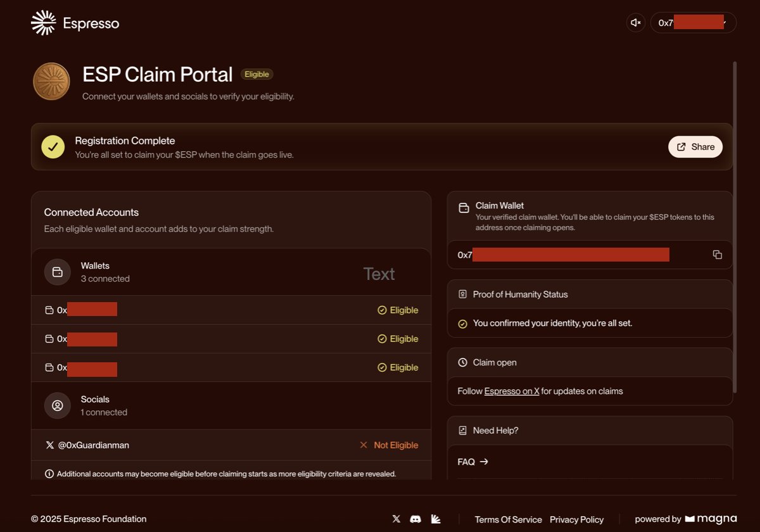This screenshot has width=760, height=532.
Task: Open the X social icon in footer
Action: tap(396, 519)
